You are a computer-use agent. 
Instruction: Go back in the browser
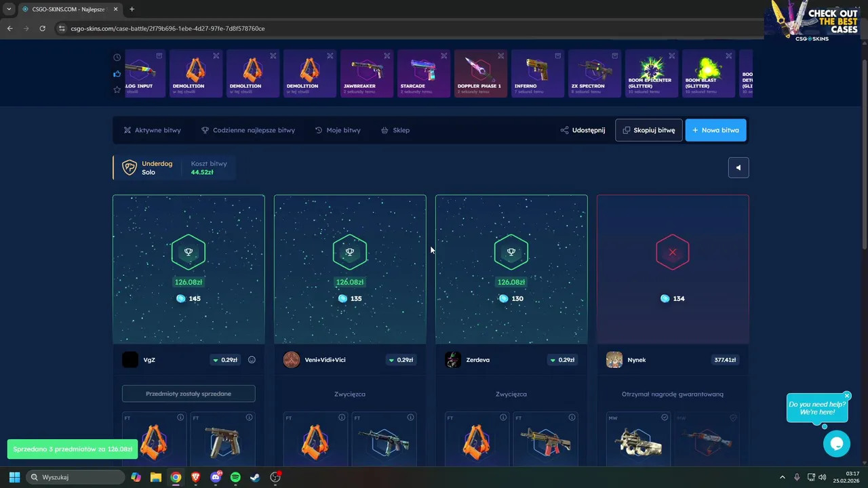coord(9,28)
